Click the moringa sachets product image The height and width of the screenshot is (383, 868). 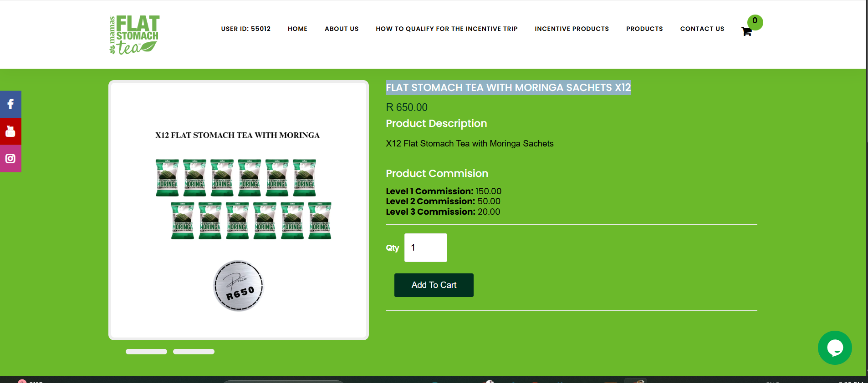239,210
